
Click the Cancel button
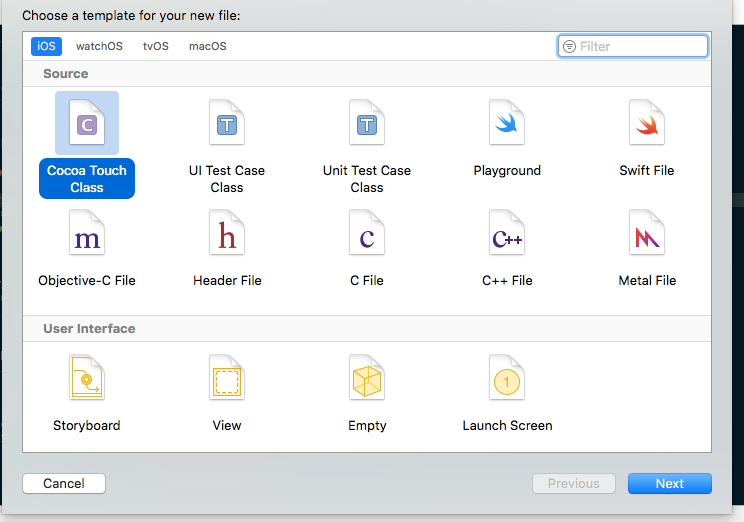(64, 484)
